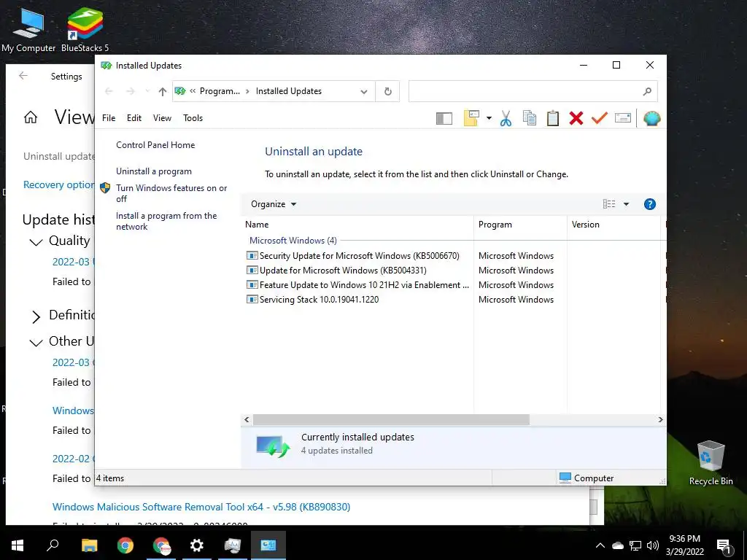Screen dimensions: 747x560
Task: Click the Back navigation arrow in Installed Updates
Action: coord(109,91)
